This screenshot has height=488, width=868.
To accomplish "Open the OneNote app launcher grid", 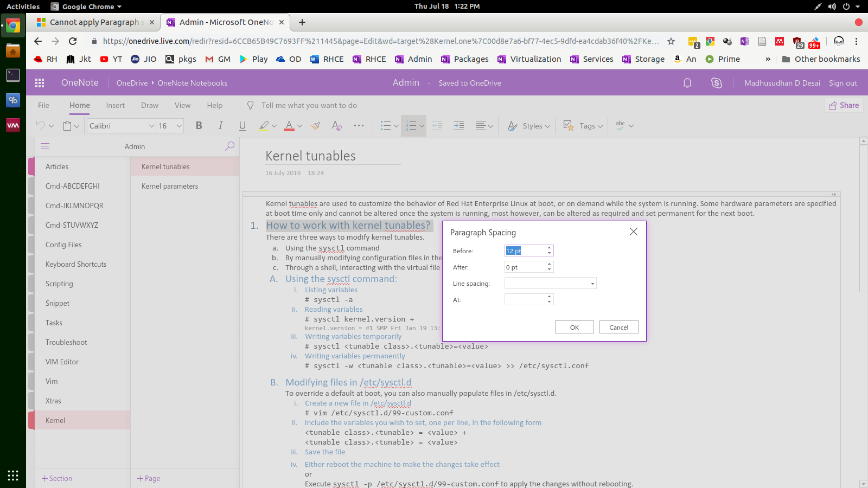I will tap(40, 83).
